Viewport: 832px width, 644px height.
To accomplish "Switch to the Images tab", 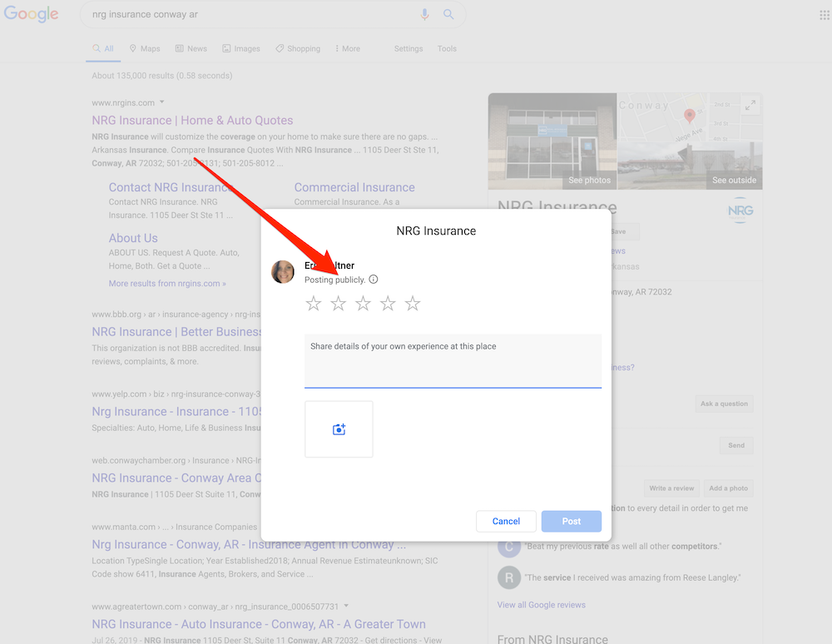I will (x=241, y=49).
